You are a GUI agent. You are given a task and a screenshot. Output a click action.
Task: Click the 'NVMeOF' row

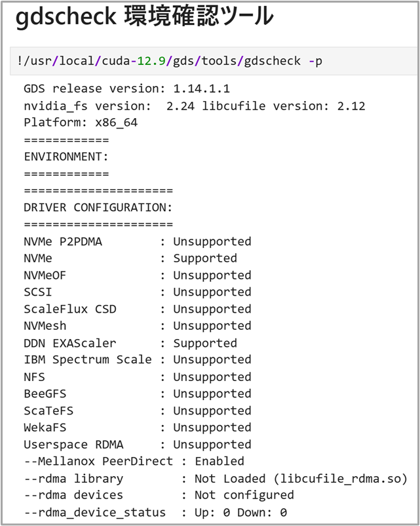point(137,275)
